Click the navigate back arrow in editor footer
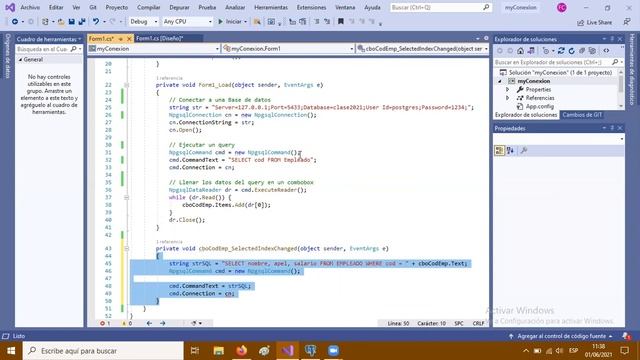The image size is (640, 360). (149, 323)
